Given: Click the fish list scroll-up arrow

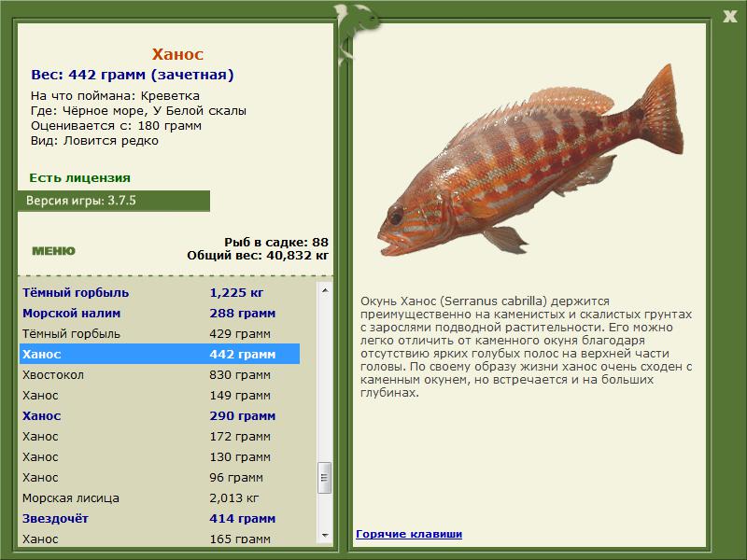Looking at the screenshot, I should pyautogui.click(x=325, y=290).
